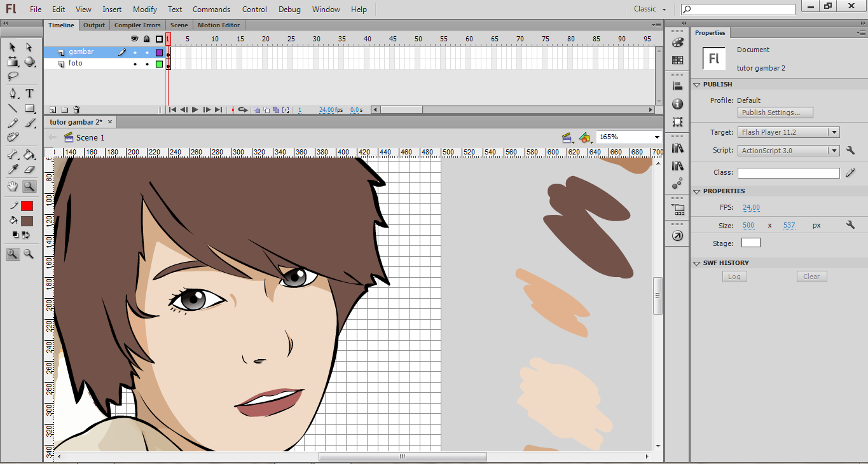
Task: Select the Hand tool
Action: tap(12, 186)
